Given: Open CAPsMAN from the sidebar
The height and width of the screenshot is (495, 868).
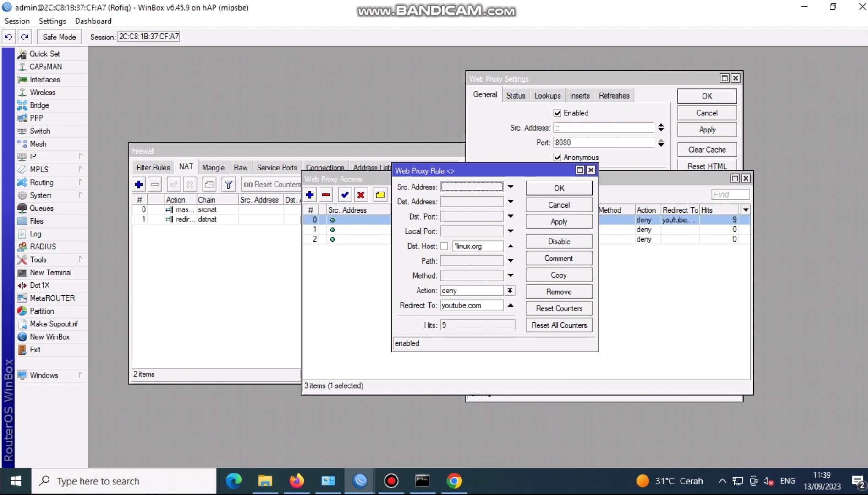Looking at the screenshot, I should [45, 66].
